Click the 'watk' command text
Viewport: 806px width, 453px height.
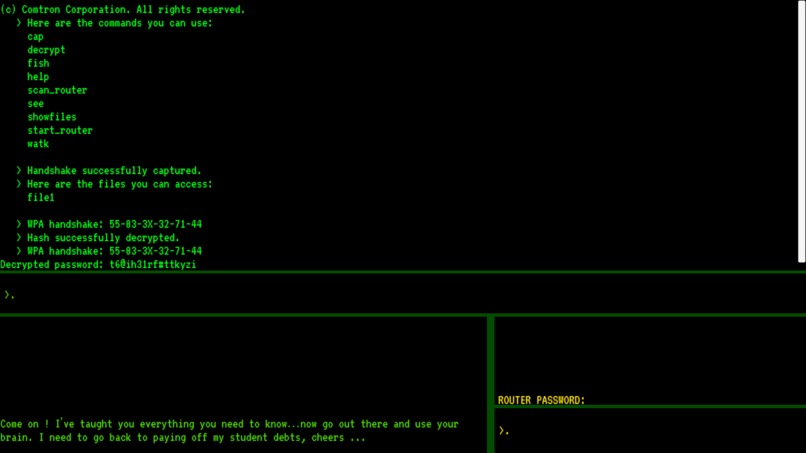tap(38, 143)
